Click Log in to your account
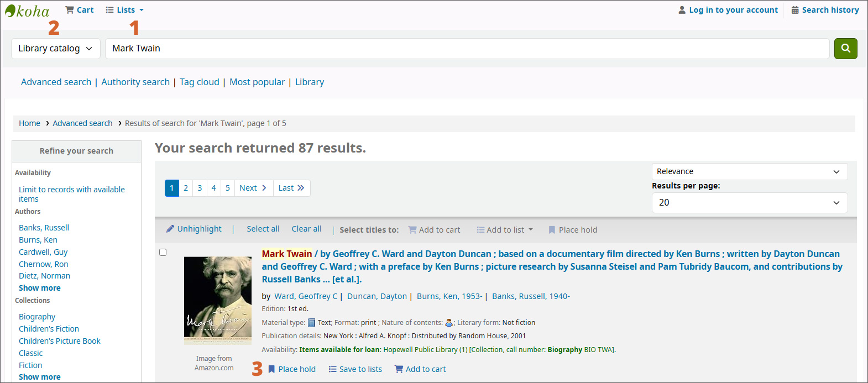 pyautogui.click(x=728, y=10)
